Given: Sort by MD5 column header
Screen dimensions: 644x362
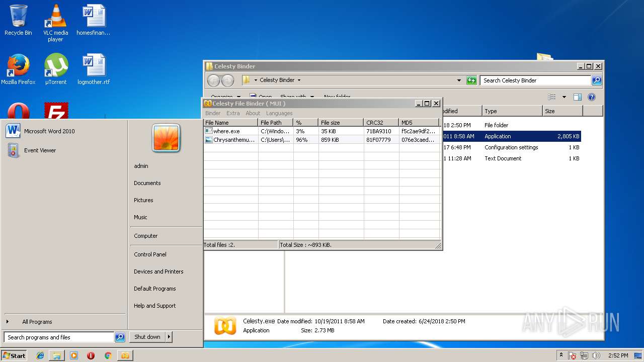Looking at the screenshot, I should pos(419,123).
